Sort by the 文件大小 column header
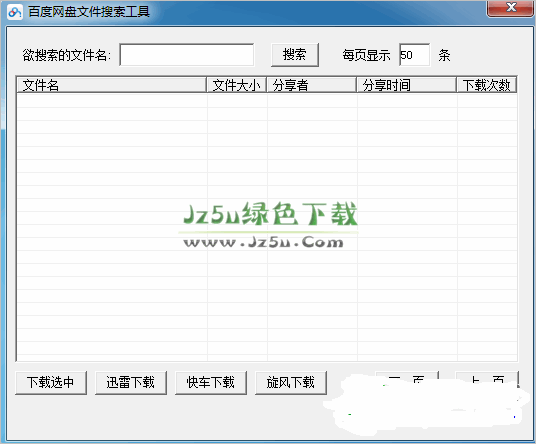The height and width of the screenshot is (444, 536). pyautogui.click(x=237, y=85)
